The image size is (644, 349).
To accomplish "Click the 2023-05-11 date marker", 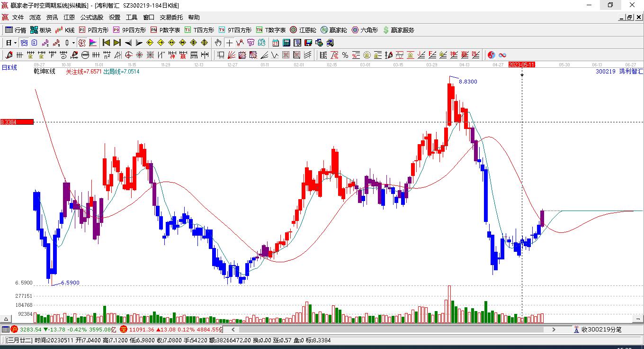I will coord(521,64).
